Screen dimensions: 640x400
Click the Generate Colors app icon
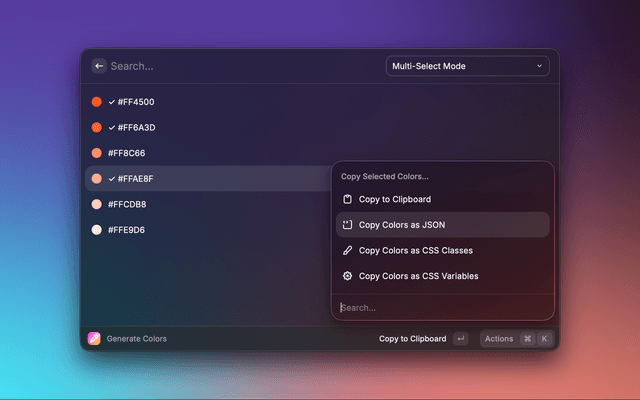[94, 339]
